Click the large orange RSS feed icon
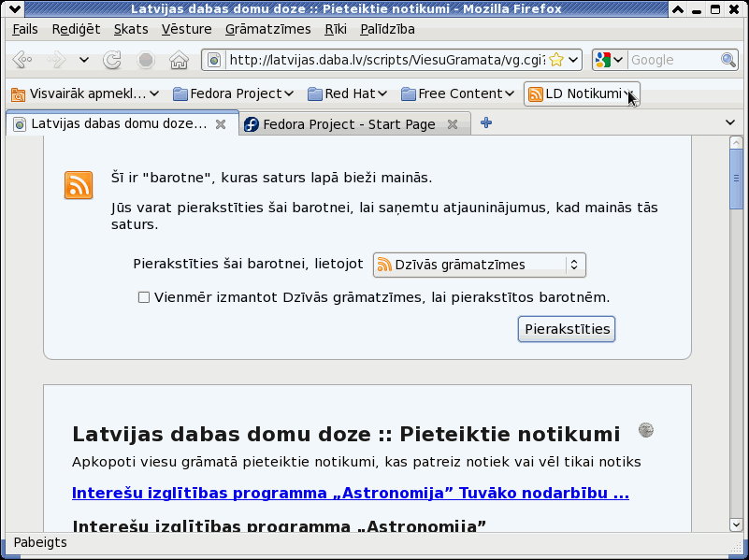This screenshot has height=560, width=749. (x=79, y=185)
